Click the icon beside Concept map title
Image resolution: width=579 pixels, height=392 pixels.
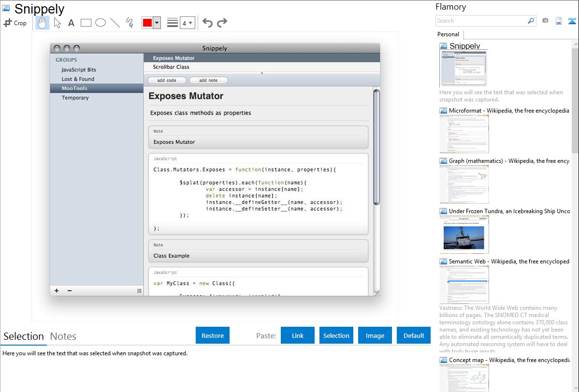point(443,360)
